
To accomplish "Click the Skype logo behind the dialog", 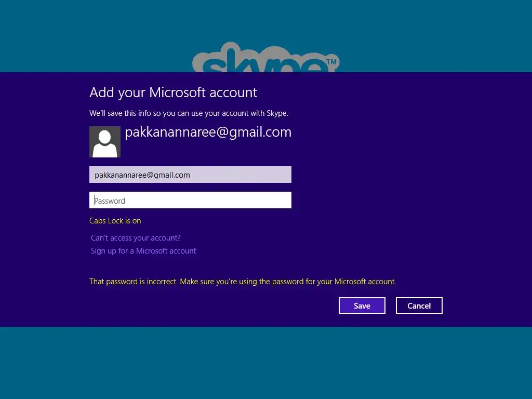I will tap(265, 57).
